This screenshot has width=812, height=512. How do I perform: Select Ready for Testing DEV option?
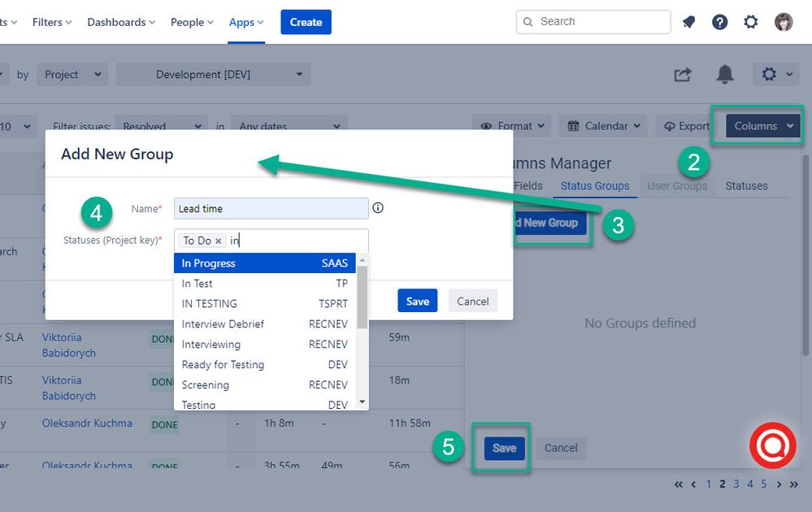265,364
